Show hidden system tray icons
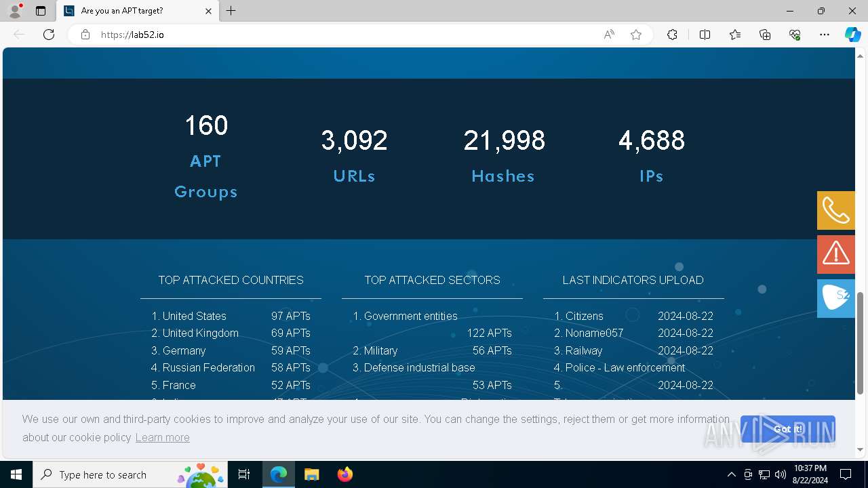868x488 pixels. point(731,474)
